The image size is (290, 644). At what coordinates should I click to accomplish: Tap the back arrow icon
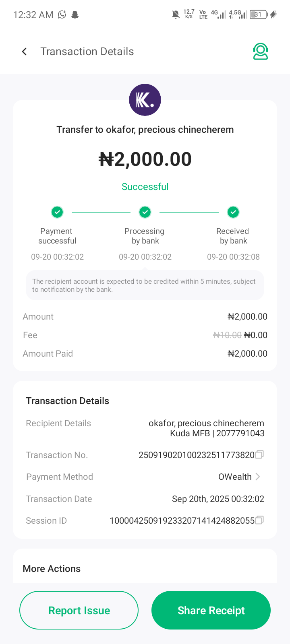point(25,52)
